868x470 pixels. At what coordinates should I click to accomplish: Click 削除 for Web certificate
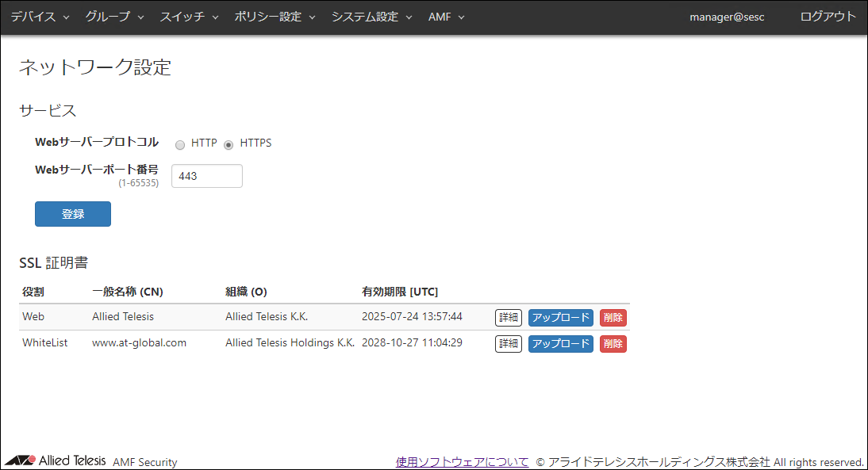point(613,317)
